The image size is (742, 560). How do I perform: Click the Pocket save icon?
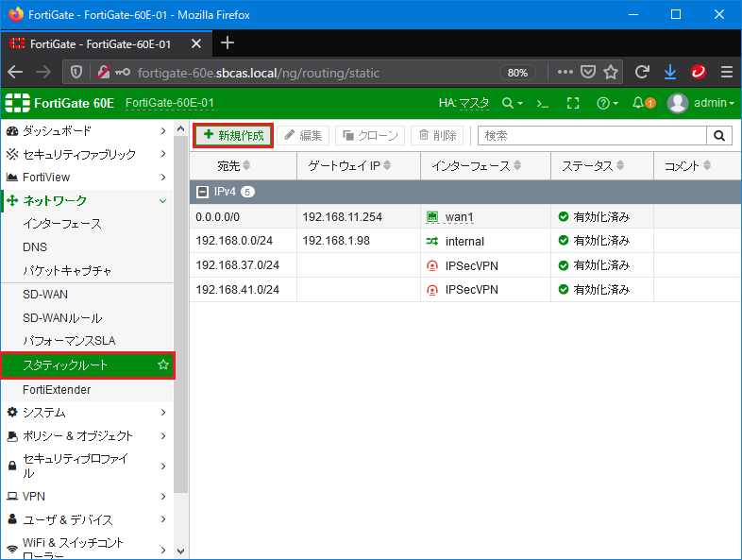[588, 73]
